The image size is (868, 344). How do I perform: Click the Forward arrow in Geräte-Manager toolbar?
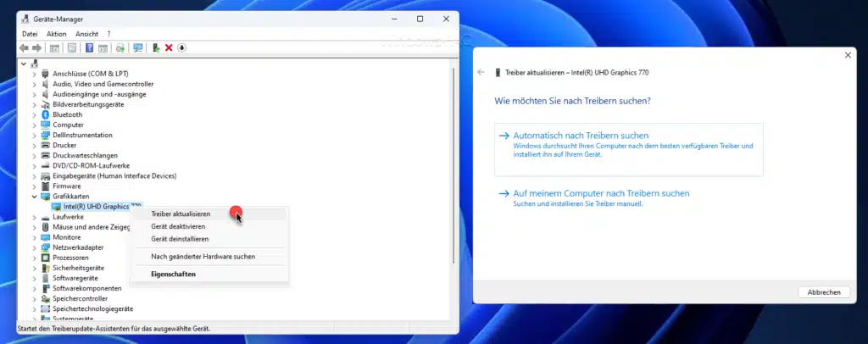pyautogui.click(x=36, y=48)
